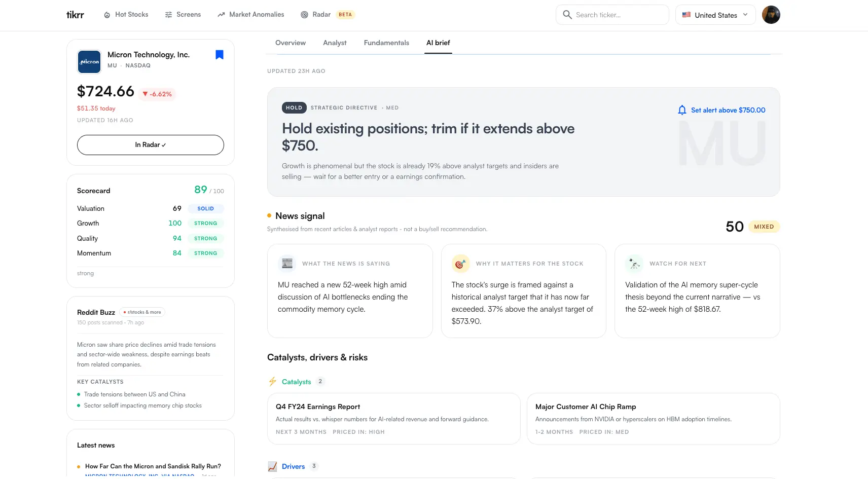Screen dimensions: 868x479
Task: Click the target icon in Why it matters card
Action: click(x=460, y=264)
